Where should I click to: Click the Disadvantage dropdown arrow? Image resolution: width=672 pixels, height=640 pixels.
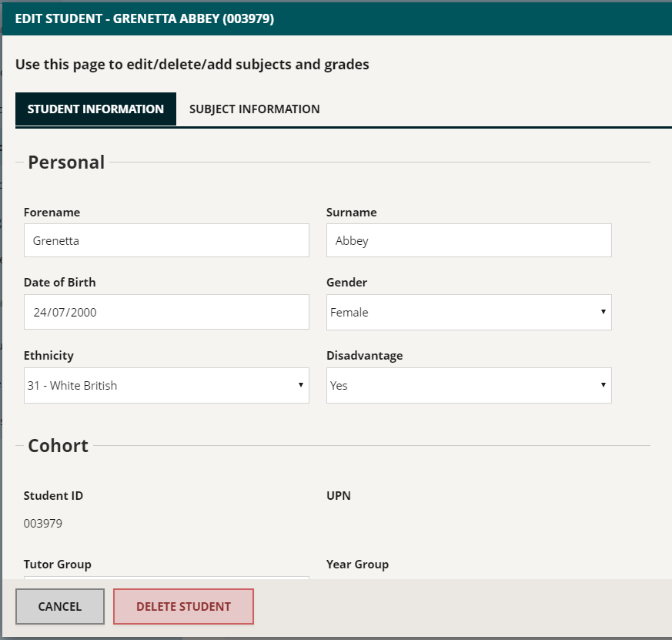click(x=603, y=385)
